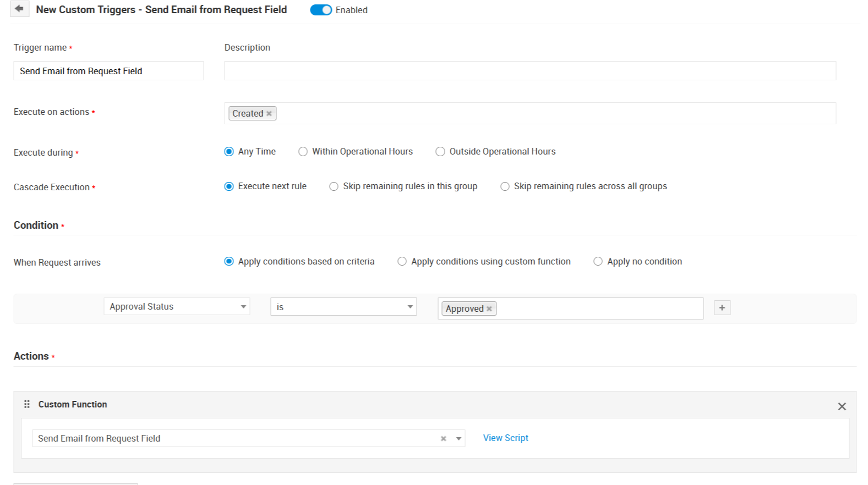The width and height of the screenshot is (868, 485).
Task: Disable the trigger using Enabled toggle
Action: click(321, 10)
